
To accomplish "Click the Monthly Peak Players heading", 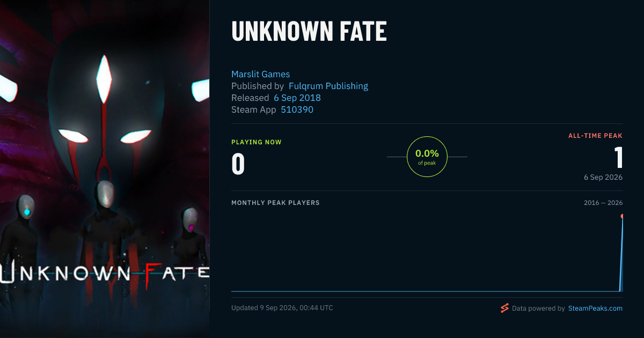I will point(275,203).
